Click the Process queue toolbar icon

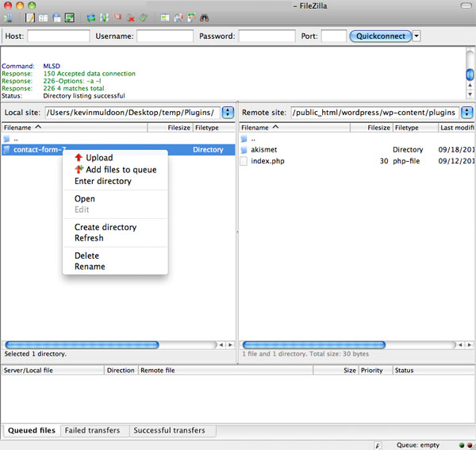[104, 17]
